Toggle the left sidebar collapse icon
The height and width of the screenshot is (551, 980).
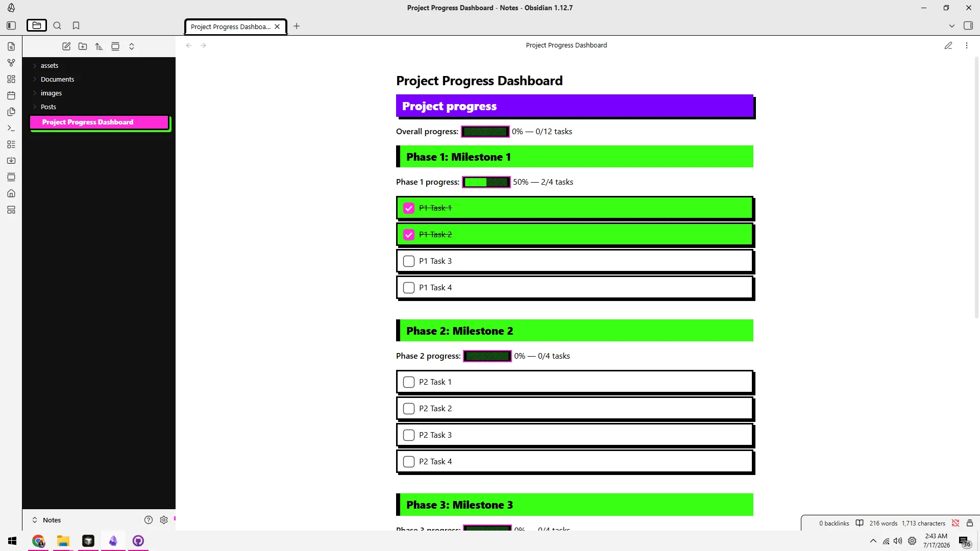pyautogui.click(x=11, y=26)
